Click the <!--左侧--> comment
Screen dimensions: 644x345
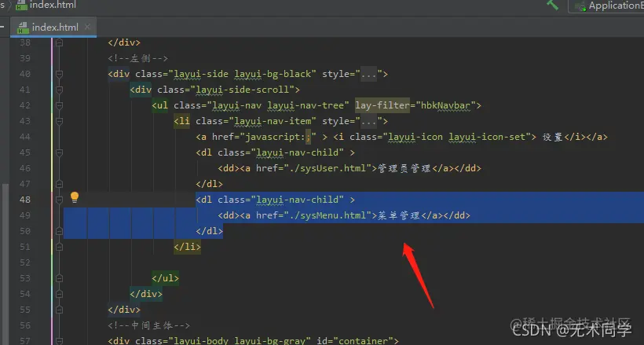pos(138,58)
